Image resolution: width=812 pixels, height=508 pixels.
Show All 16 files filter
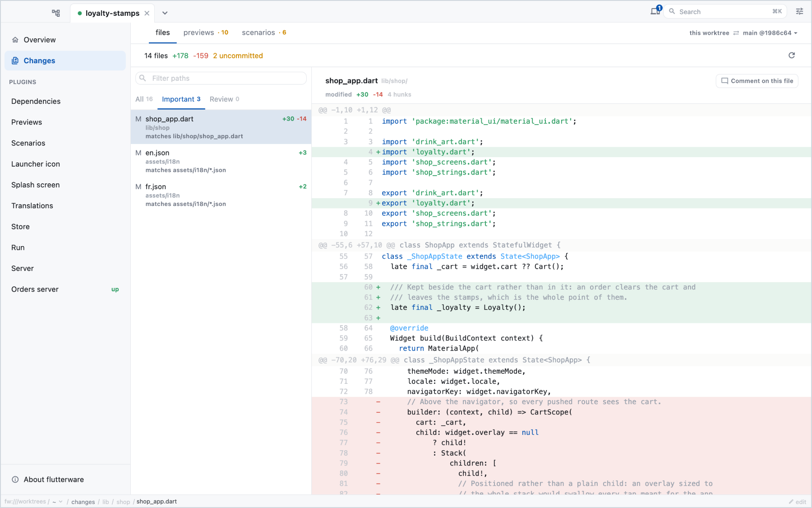[144, 99]
